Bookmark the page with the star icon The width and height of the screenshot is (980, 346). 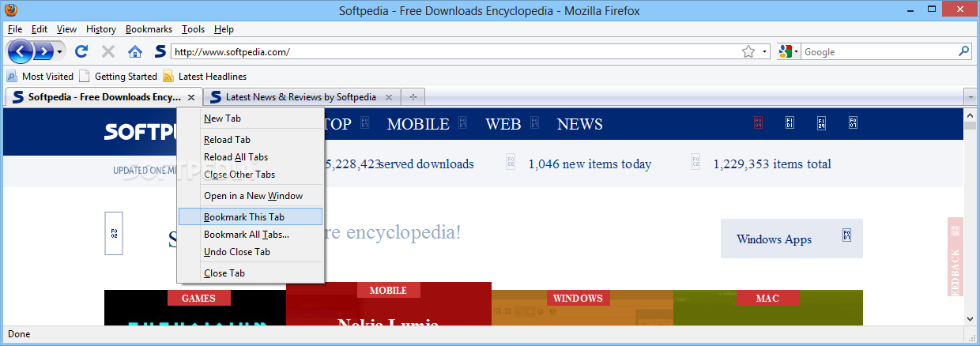coord(748,52)
